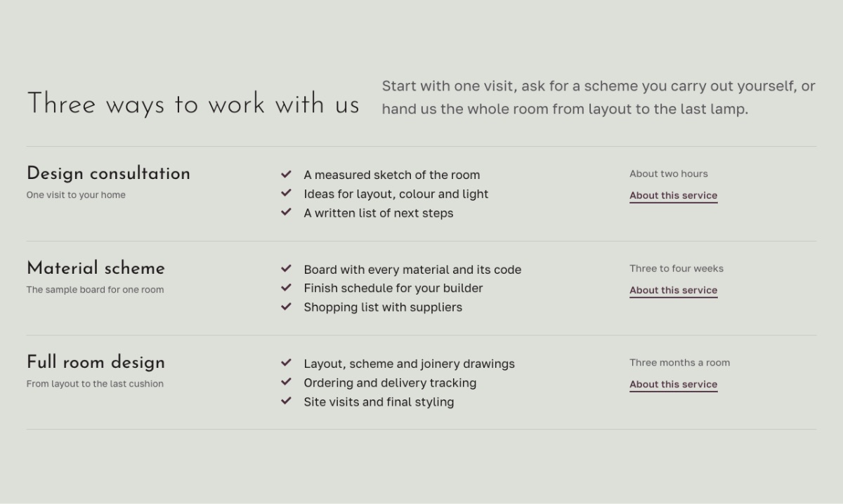
Task: Select the 'Design consultation' heading
Action: point(108,173)
